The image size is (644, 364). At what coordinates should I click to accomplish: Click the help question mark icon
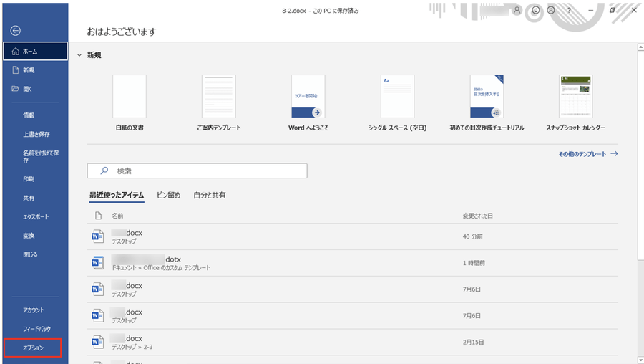pos(569,10)
